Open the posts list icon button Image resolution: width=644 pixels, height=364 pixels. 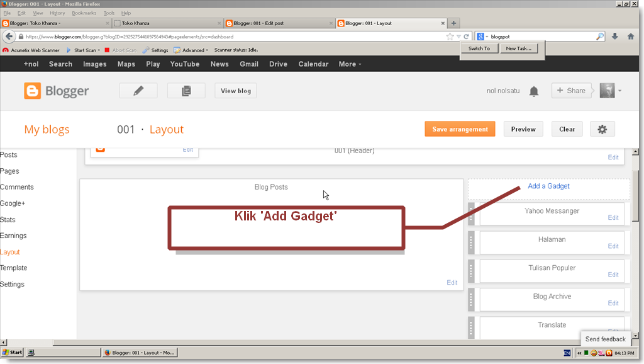pyautogui.click(x=186, y=91)
